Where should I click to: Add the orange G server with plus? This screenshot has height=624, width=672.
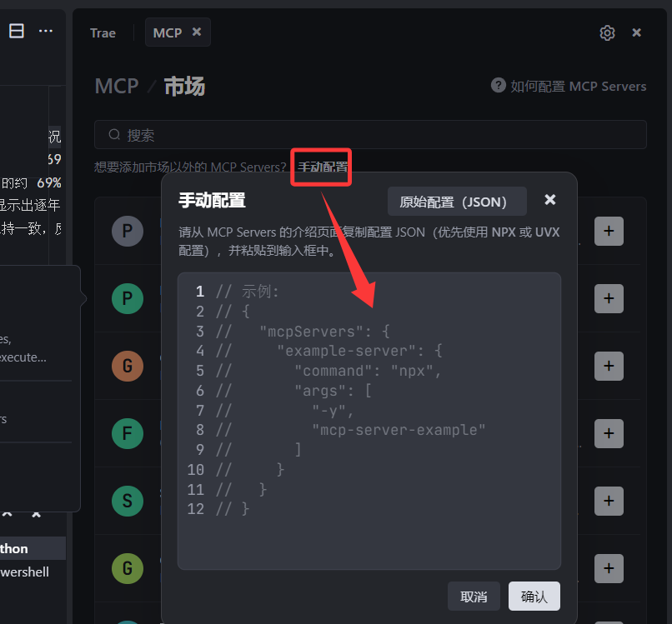pos(609,366)
